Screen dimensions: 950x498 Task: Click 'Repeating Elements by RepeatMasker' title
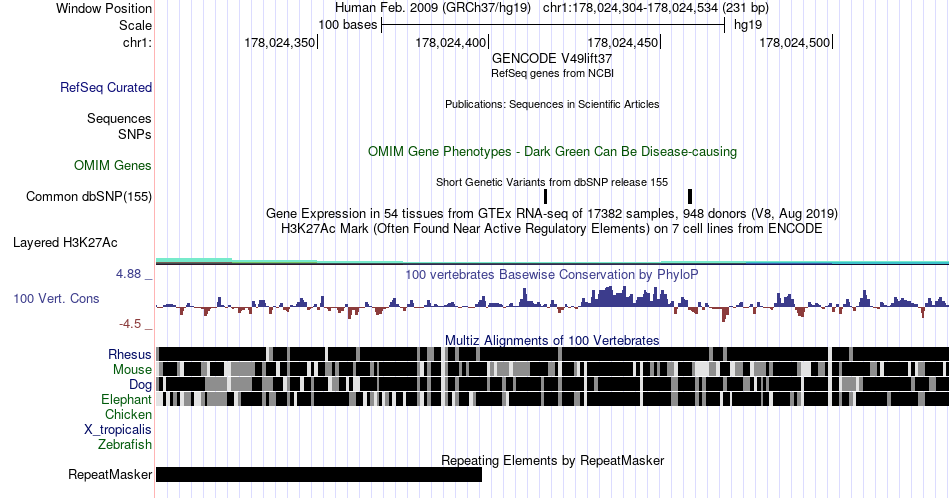(x=552, y=460)
